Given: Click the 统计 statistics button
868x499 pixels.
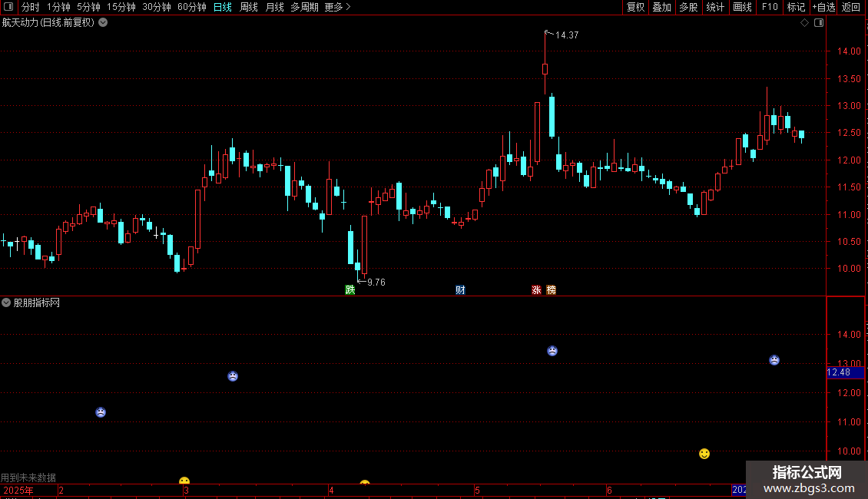Looking at the screenshot, I should (x=715, y=7).
